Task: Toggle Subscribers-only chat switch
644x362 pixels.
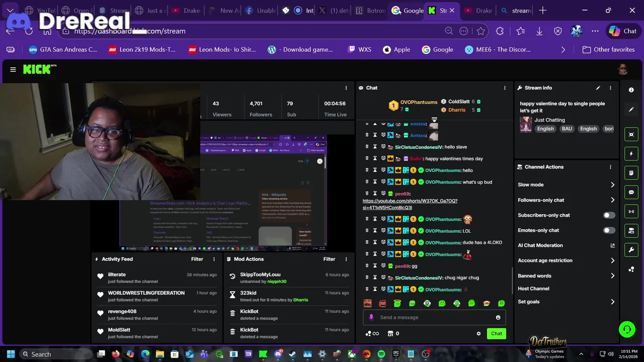Action: (609, 215)
